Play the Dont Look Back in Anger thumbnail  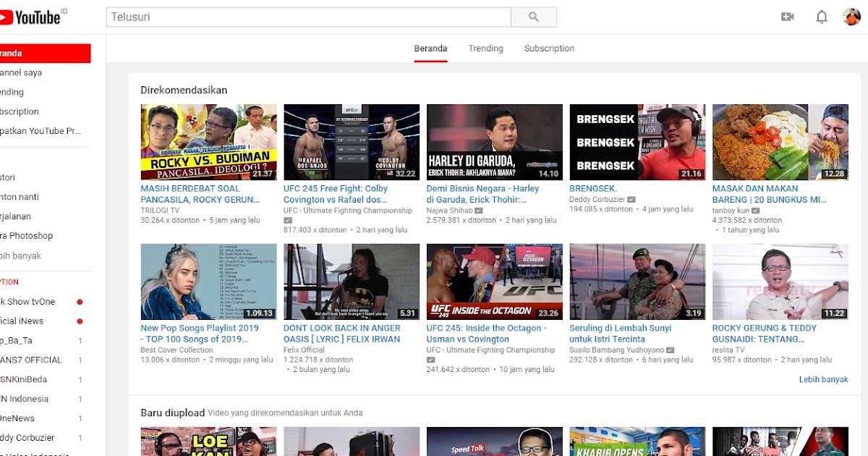352,282
